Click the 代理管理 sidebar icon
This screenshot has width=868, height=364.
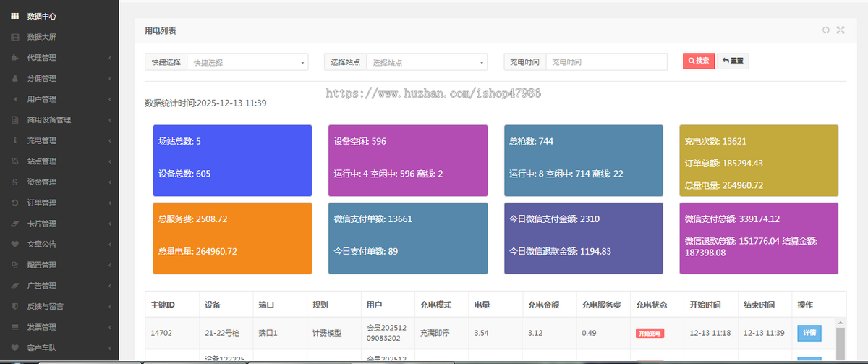(x=15, y=57)
